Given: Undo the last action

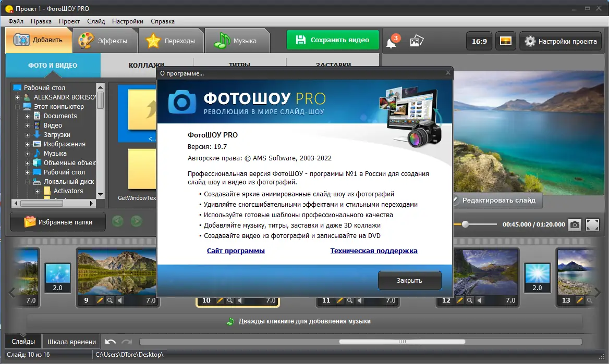Looking at the screenshot, I should 111,342.
